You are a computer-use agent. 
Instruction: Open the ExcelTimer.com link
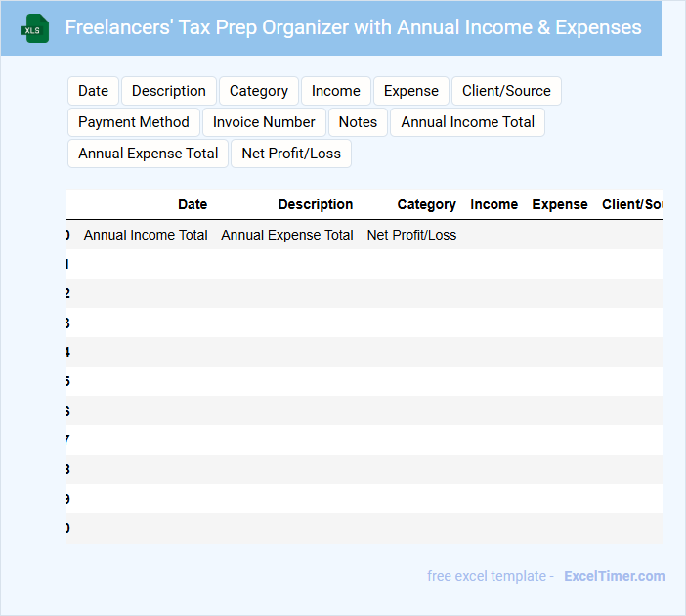(614, 576)
